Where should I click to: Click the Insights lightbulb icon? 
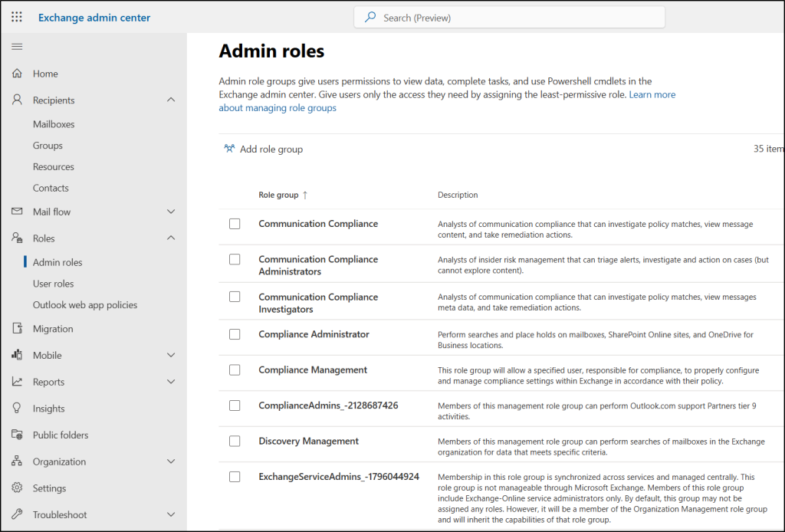[17, 408]
